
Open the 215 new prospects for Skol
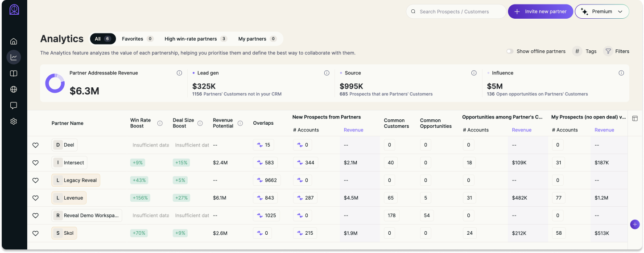pyautogui.click(x=305, y=233)
